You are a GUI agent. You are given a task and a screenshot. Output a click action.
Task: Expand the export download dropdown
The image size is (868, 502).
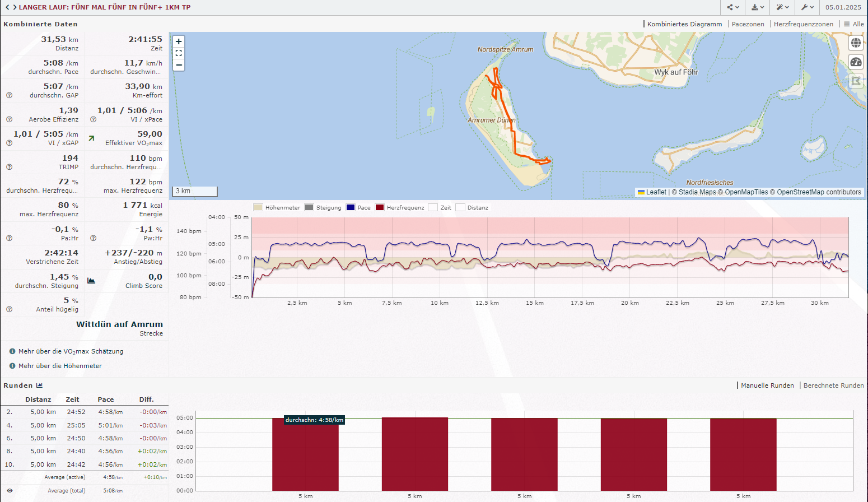tap(758, 7)
